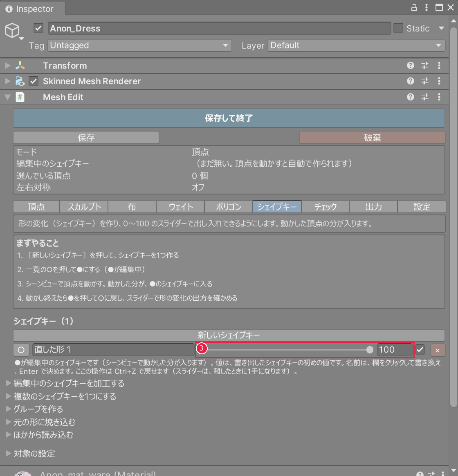Open Skinned Mesh Renderer context menu
The width and height of the screenshot is (458, 476).
(x=439, y=81)
